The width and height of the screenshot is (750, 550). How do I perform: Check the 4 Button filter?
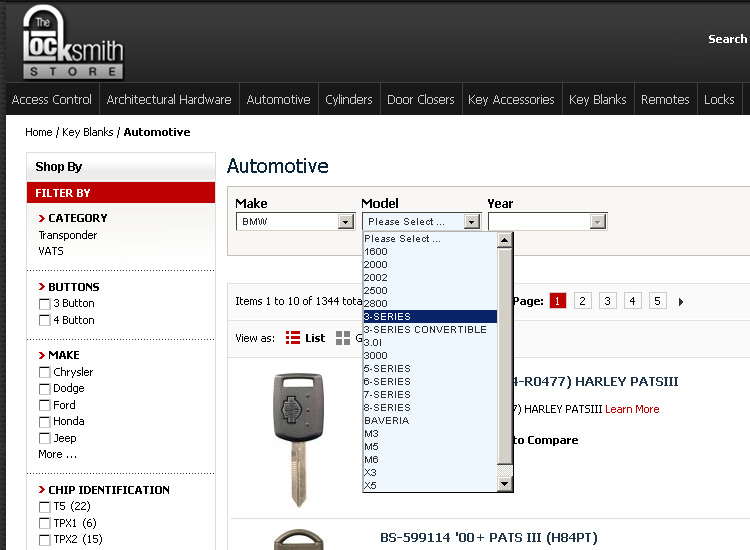[44, 320]
